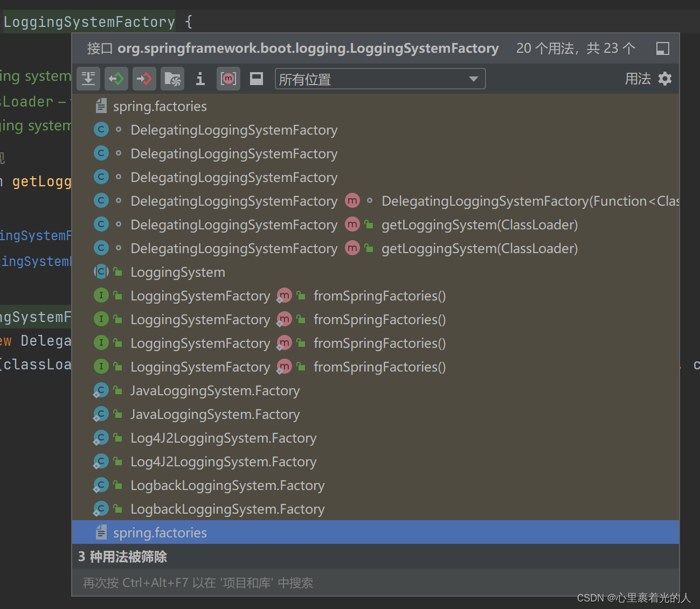Select the first spring.factories row in list
The width and height of the screenshot is (700, 609).
(x=376, y=106)
